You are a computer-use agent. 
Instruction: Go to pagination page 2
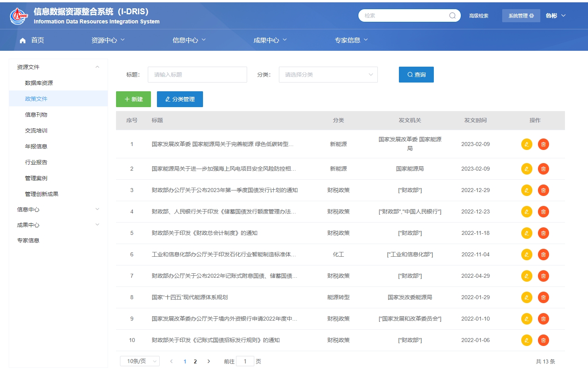point(195,361)
